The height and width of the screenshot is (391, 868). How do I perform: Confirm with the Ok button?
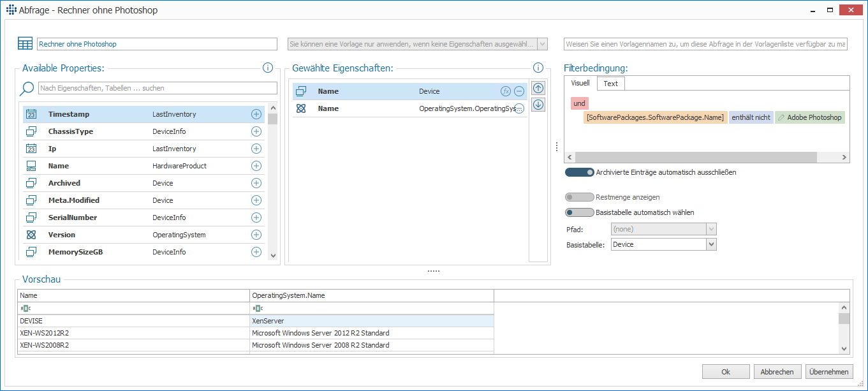pos(726,372)
